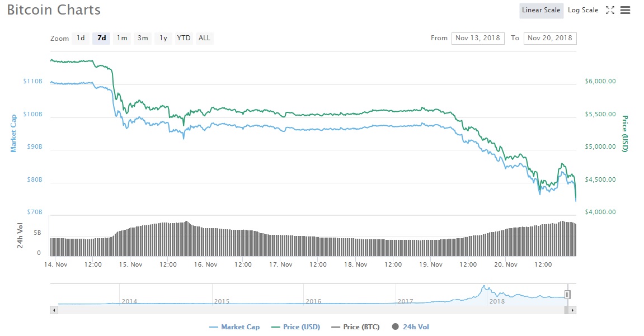Click the fullscreen expand icon

pyautogui.click(x=610, y=10)
